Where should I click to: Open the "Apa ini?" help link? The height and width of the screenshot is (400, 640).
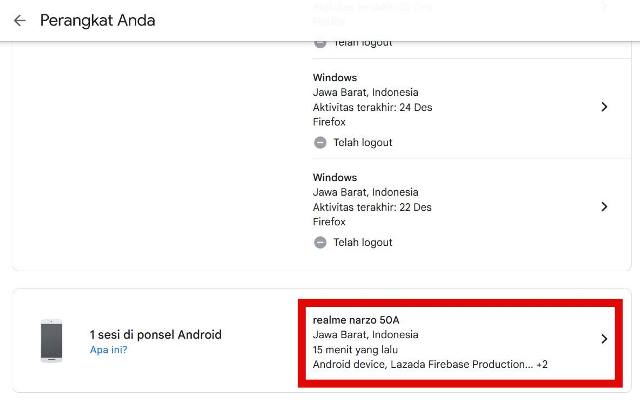pos(109,350)
